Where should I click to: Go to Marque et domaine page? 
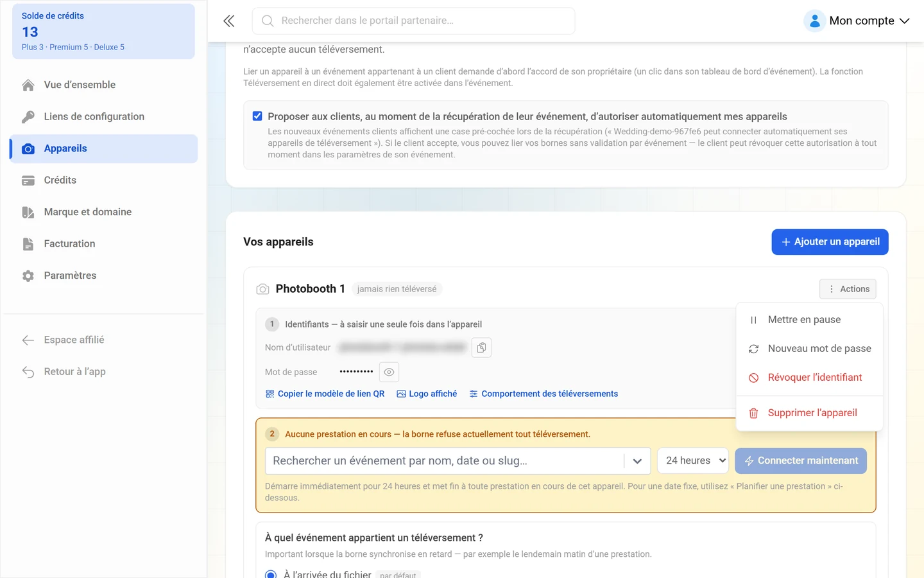point(103,212)
